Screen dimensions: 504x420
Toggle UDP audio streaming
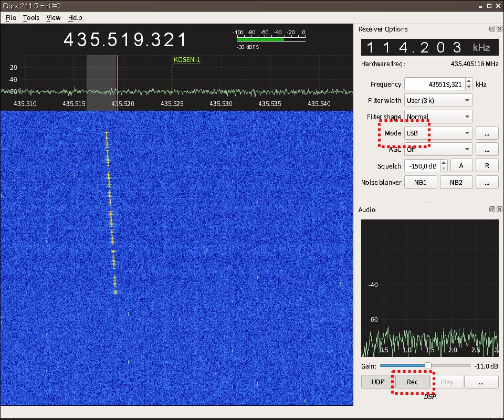(378, 382)
